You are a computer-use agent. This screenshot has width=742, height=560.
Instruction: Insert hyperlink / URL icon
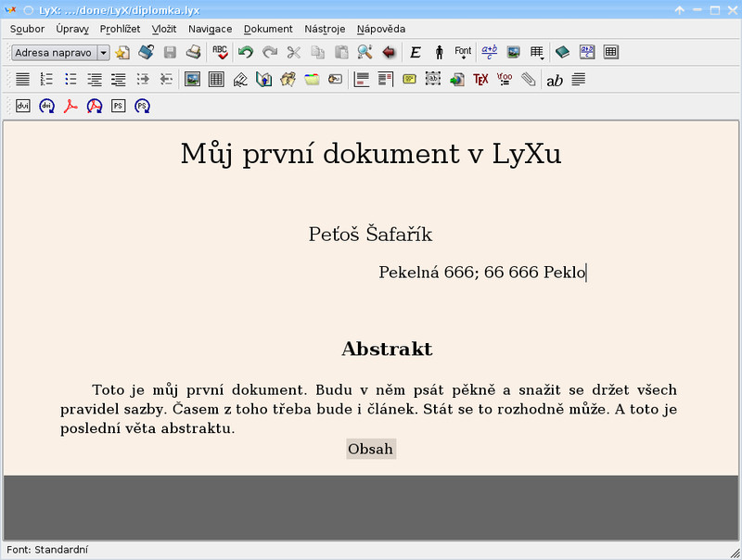456,79
